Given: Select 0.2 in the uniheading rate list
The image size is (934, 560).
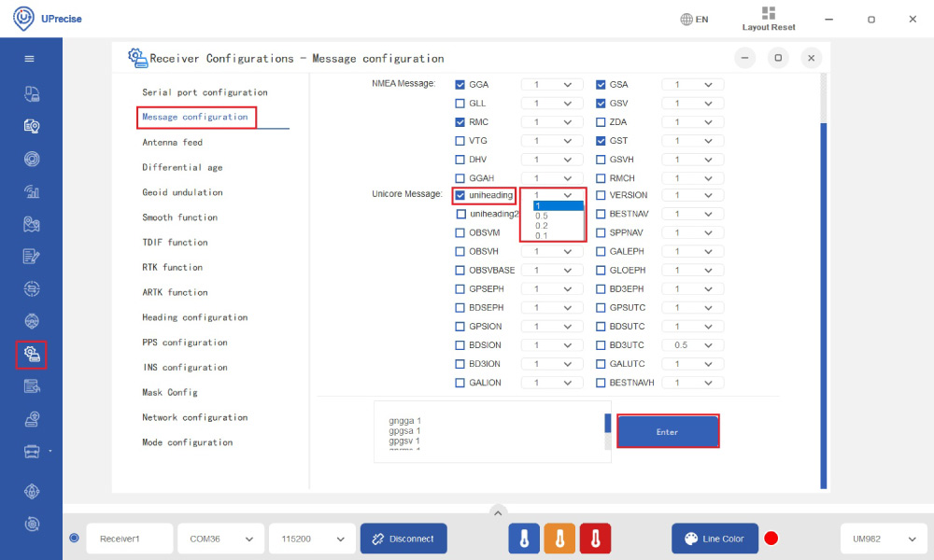Looking at the screenshot, I should [542, 226].
